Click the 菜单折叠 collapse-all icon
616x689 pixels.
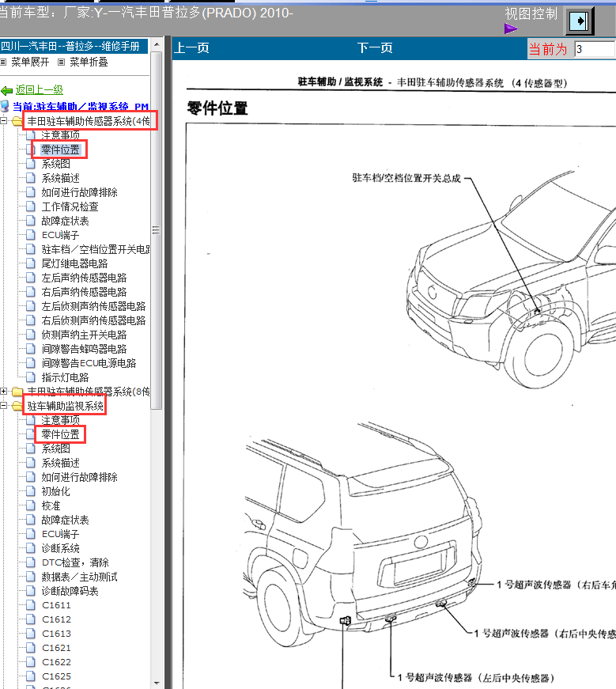coord(62,62)
